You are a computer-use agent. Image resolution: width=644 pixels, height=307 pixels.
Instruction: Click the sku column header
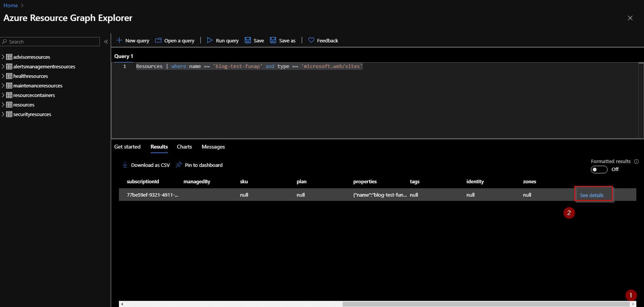244,182
